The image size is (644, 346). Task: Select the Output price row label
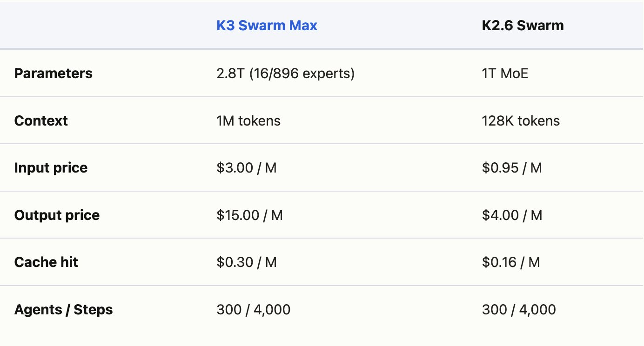(57, 215)
